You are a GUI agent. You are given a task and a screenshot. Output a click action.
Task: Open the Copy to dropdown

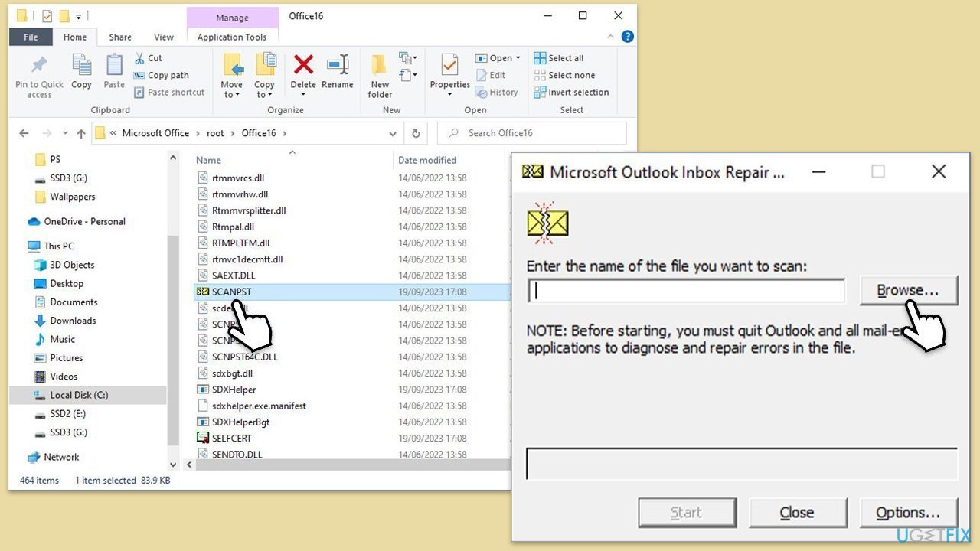pos(264,76)
